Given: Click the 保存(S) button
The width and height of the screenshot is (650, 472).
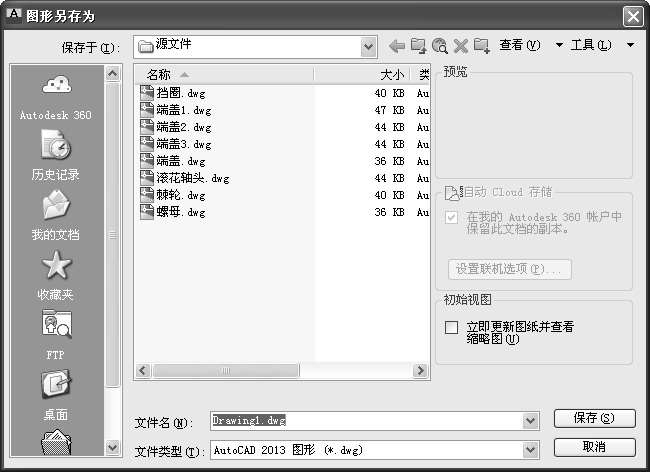Looking at the screenshot, I should pyautogui.click(x=594, y=418).
